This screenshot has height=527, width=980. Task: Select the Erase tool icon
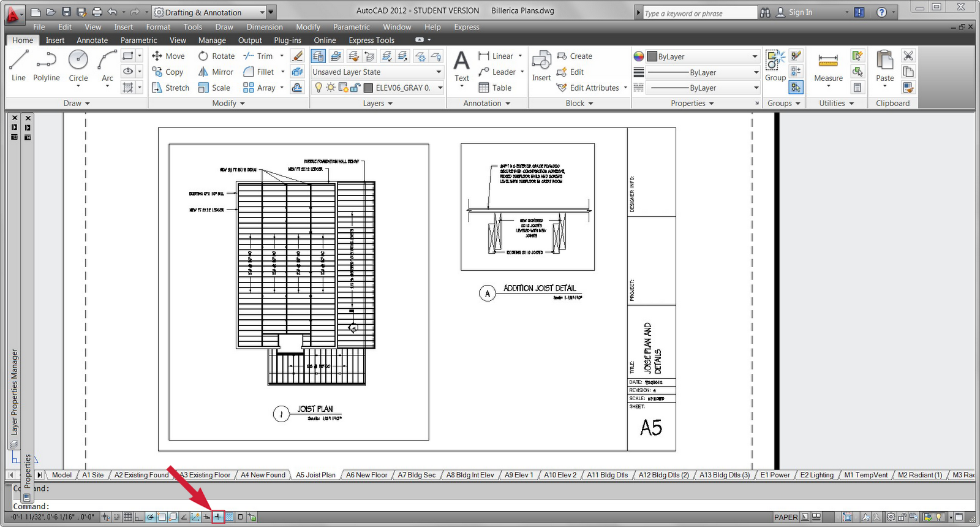click(297, 56)
